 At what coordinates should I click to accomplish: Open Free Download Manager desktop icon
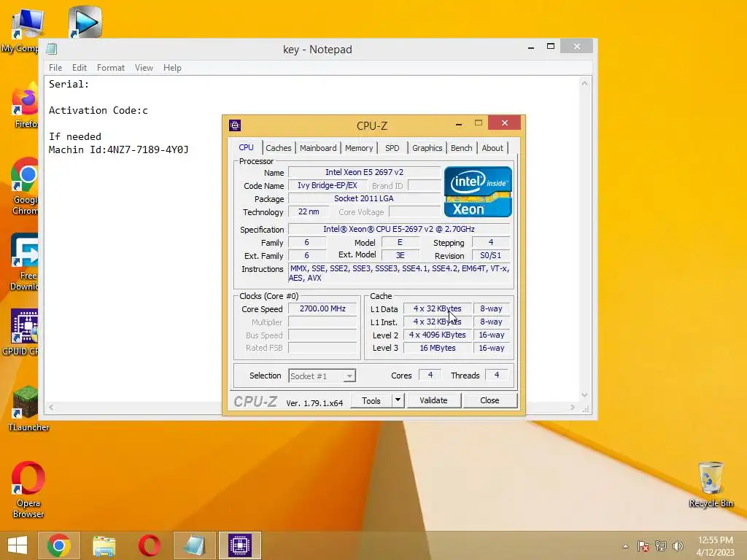[25, 262]
